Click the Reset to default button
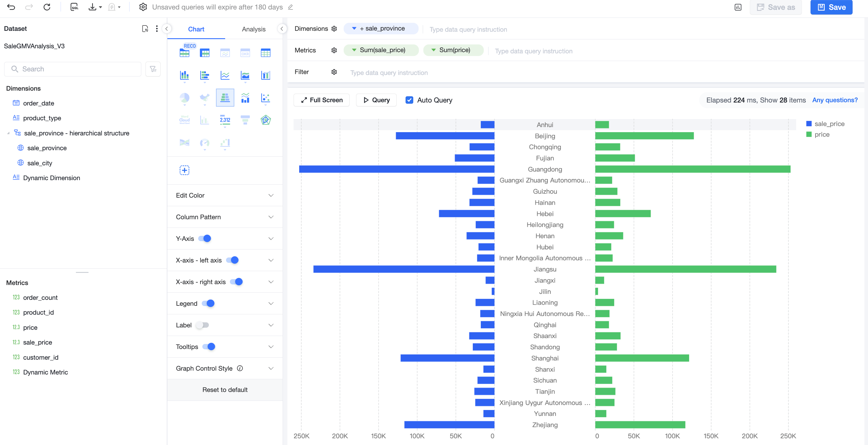The image size is (868, 445). click(x=225, y=390)
